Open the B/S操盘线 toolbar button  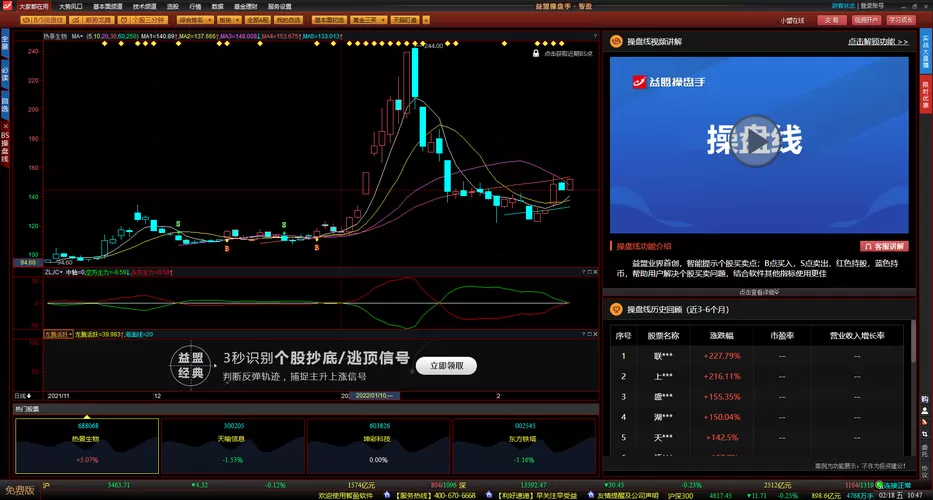tap(42, 20)
